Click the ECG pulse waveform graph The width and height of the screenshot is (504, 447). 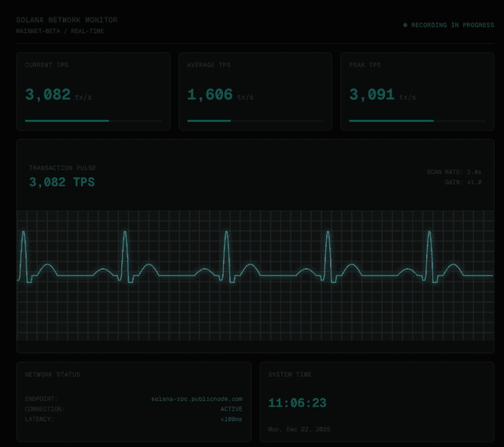[x=255, y=275]
